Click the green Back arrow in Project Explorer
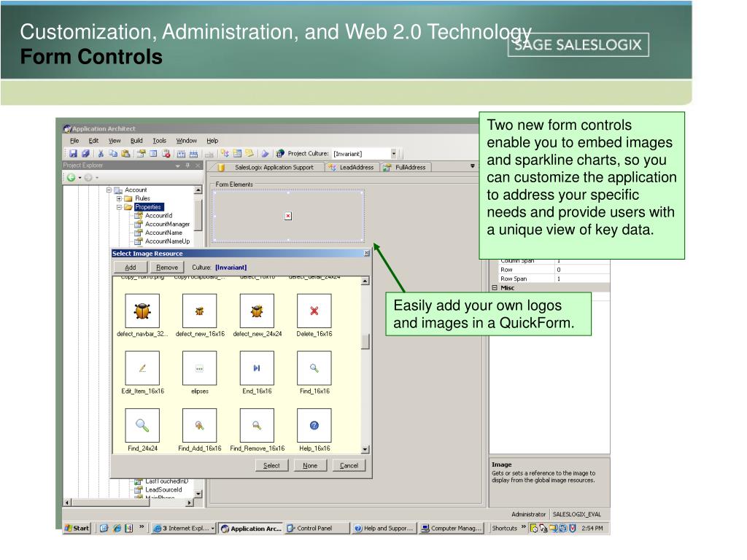This screenshot has height=560, width=747. pyautogui.click(x=71, y=178)
